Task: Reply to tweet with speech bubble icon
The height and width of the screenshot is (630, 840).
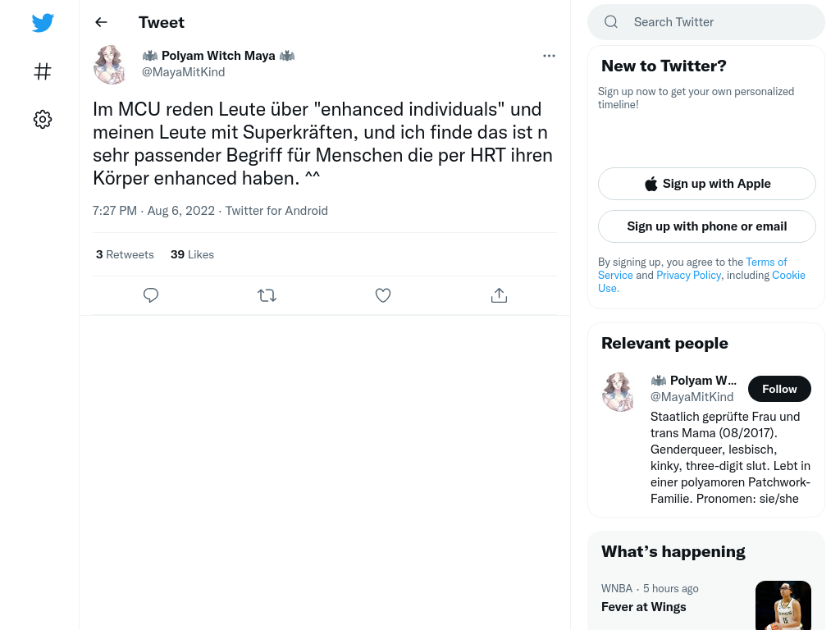Action: click(x=151, y=295)
